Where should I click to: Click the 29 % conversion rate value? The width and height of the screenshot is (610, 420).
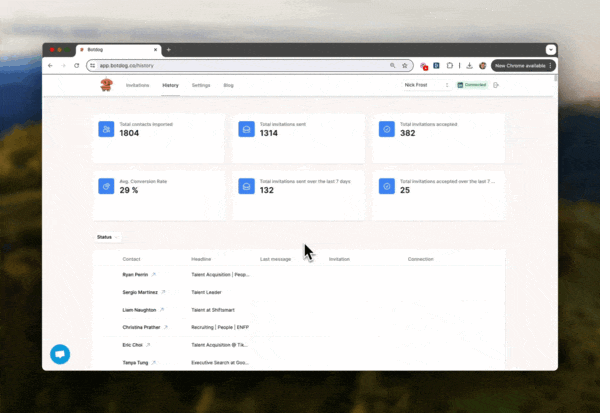tap(129, 190)
